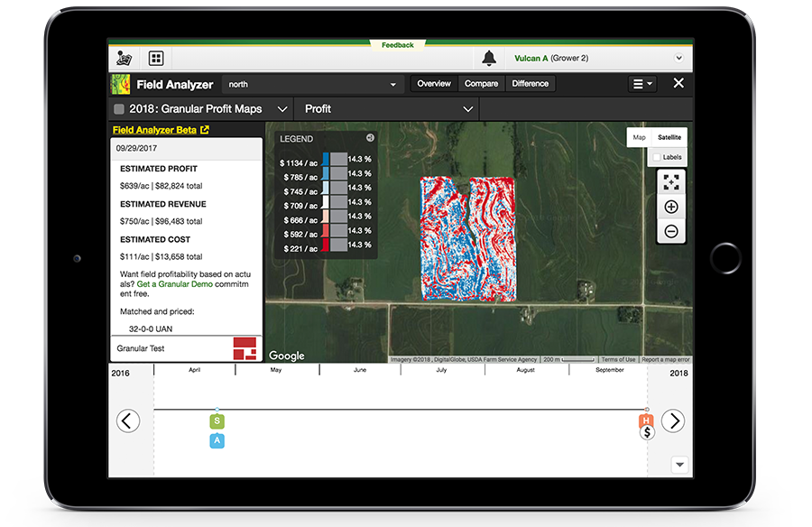The image size is (812, 527).
Task: Expand the Vulcan A grower dropdown
Action: [x=678, y=58]
